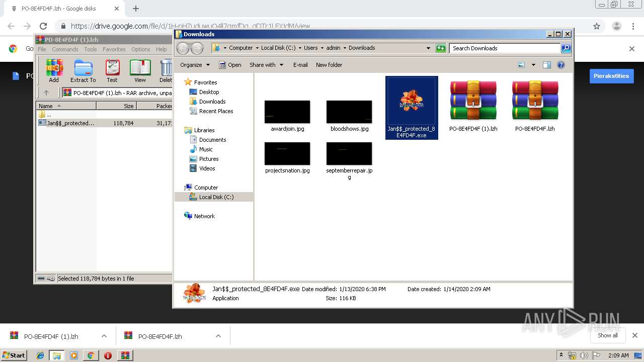The height and width of the screenshot is (362, 644).
Task: Click the Explorer help question icon
Action: (561, 65)
